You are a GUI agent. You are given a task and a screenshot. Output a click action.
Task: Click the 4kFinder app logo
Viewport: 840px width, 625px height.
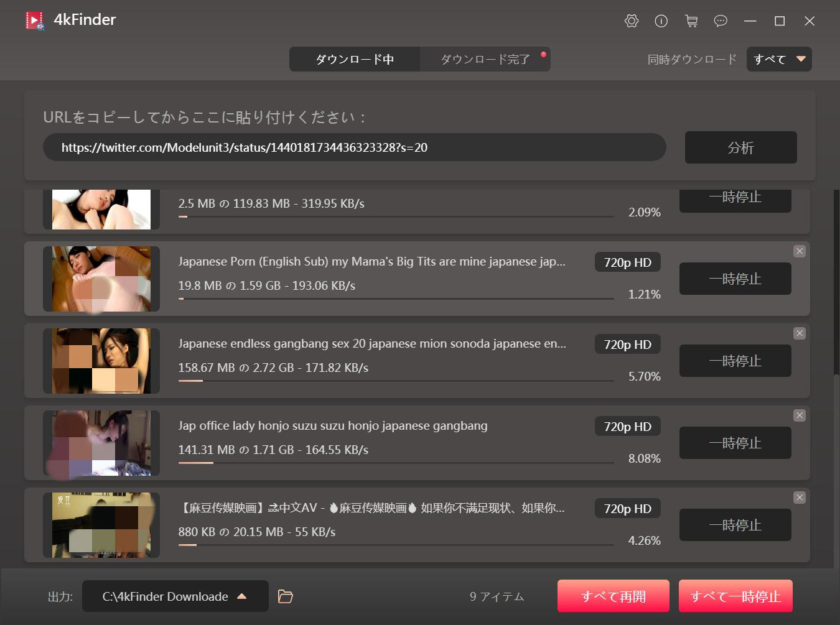(x=35, y=21)
